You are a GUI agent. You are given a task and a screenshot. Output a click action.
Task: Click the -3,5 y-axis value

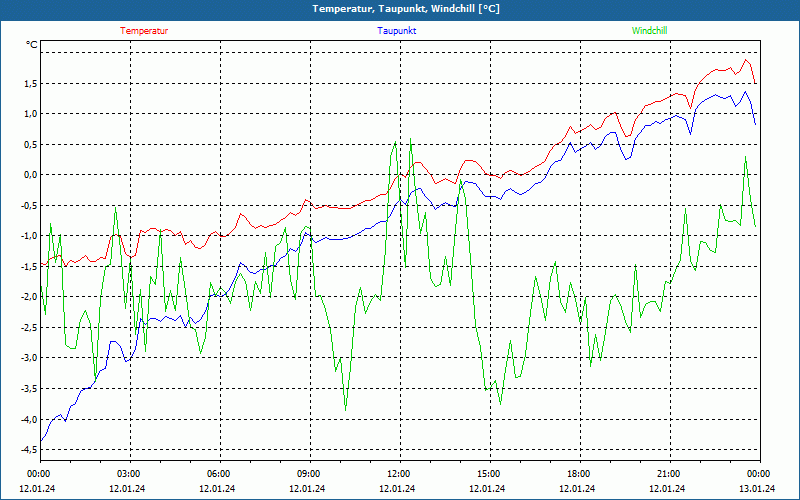pos(30,388)
